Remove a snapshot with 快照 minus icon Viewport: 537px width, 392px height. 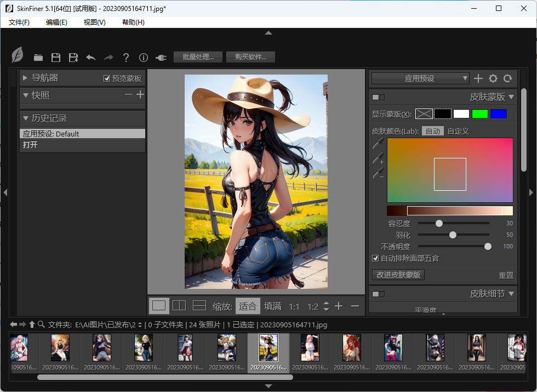pyautogui.click(x=129, y=94)
